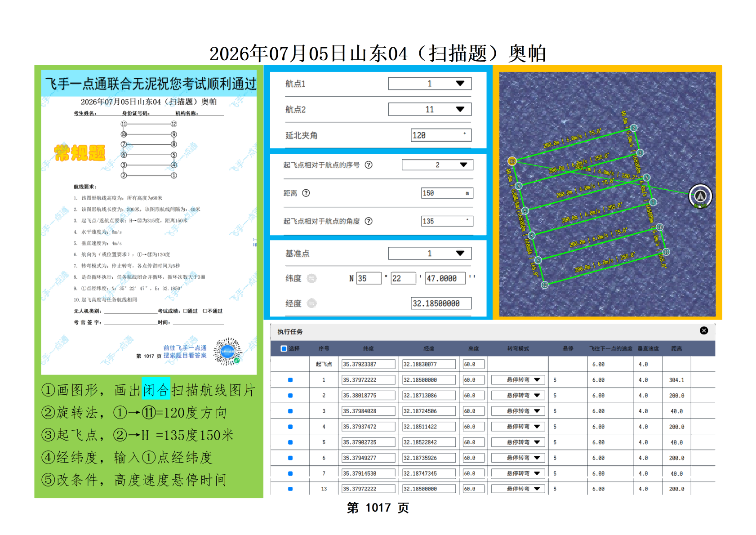Open 悬停转弯 dropdown in row 3
756x535 pixels.
point(518,411)
